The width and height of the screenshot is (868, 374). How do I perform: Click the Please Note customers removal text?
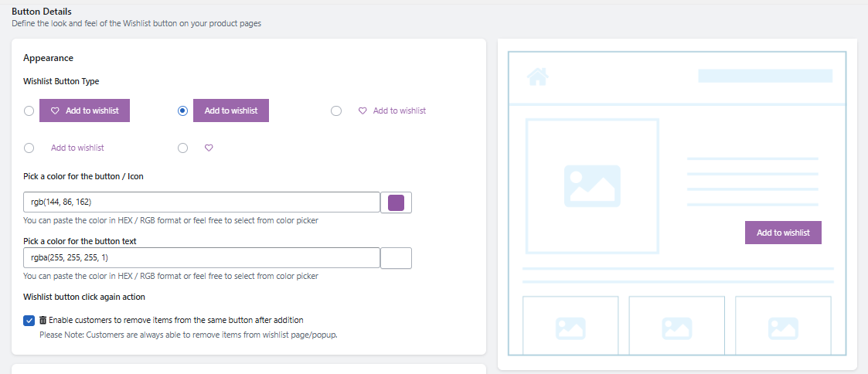189,335
